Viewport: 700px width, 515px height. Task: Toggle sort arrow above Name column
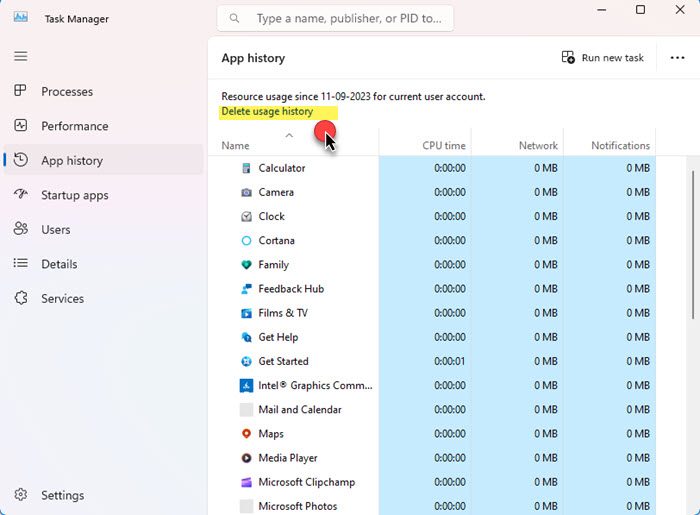(x=289, y=135)
